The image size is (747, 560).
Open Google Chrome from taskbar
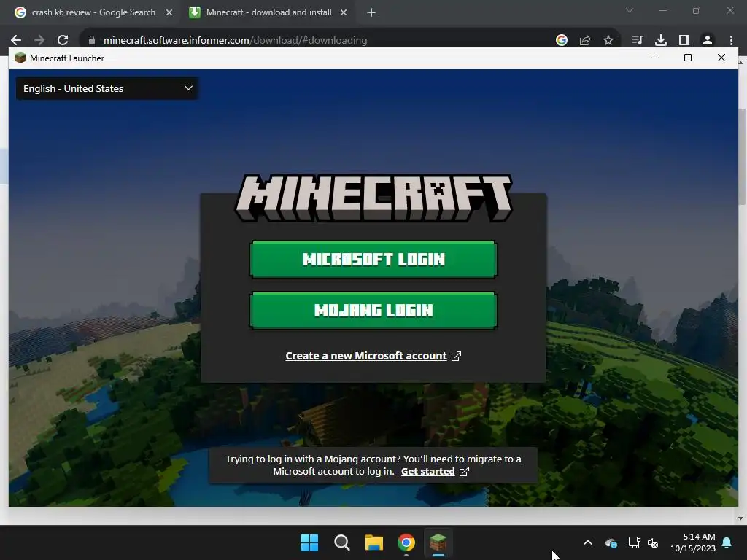click(x=406, y=542)
